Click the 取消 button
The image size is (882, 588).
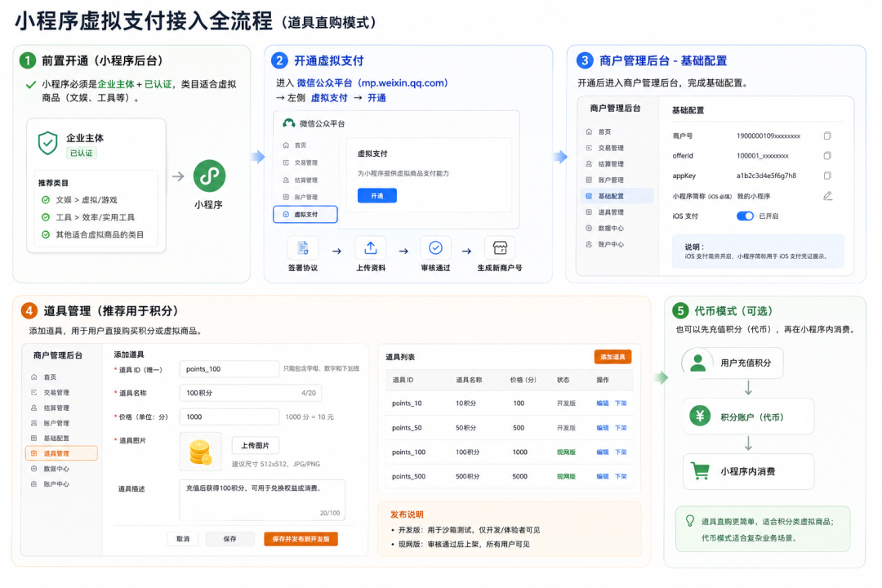click(x=183, y=538)
